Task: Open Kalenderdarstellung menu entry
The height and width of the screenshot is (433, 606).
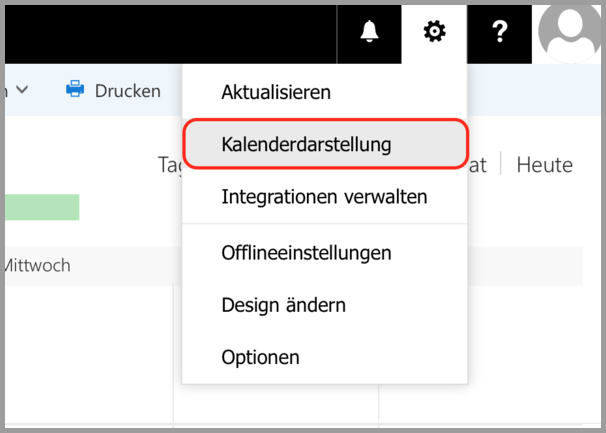Action: pyautogui.click(x=306, y=144)
